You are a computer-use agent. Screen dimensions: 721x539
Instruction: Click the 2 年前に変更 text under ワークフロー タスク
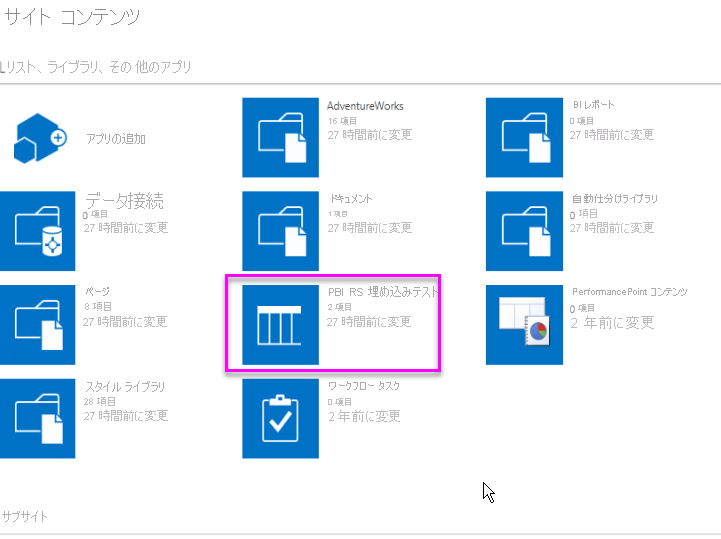[x=364, y=416]
